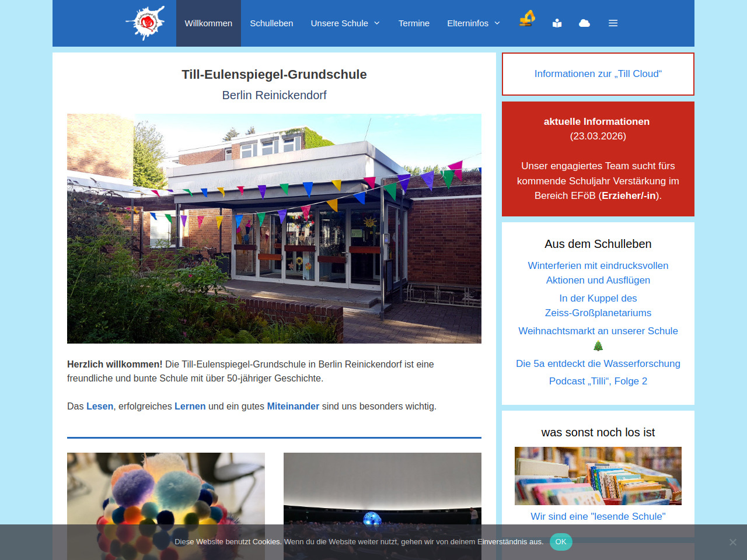The image size is (747, 560).
Task: Open the book reader icon in navbar
Action: click(557, 23)
